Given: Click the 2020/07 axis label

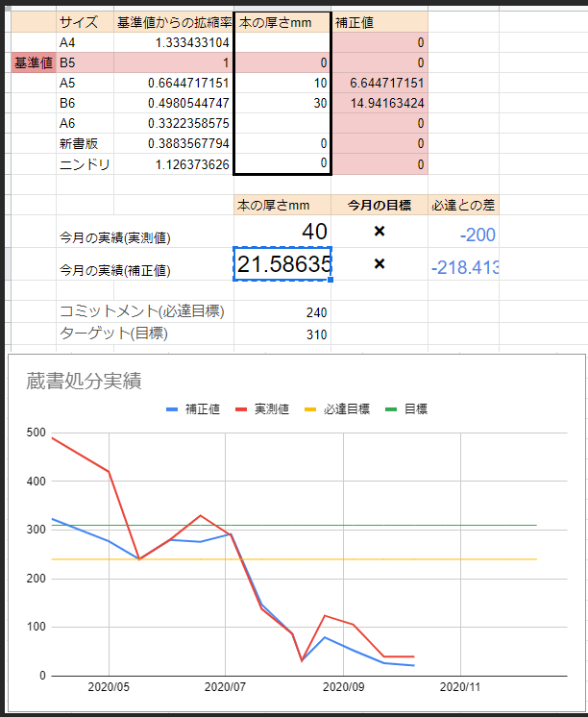Looking at the screenshot, I should pyautogui.click(x=225, y=687).
